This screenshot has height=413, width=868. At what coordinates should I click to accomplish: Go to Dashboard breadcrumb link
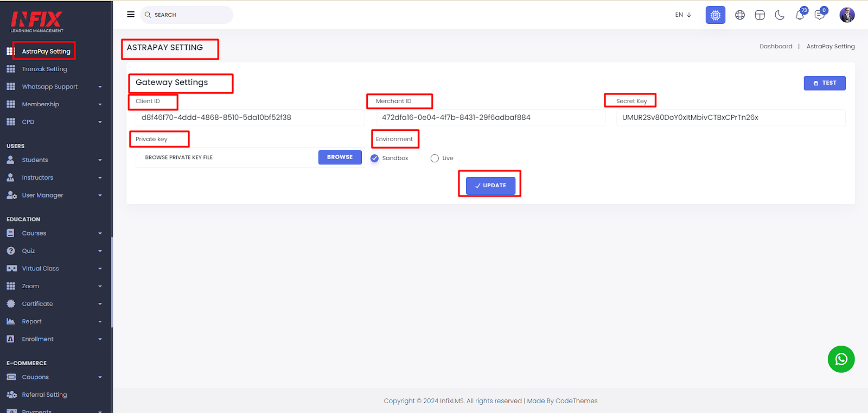(x=776, y=47)
